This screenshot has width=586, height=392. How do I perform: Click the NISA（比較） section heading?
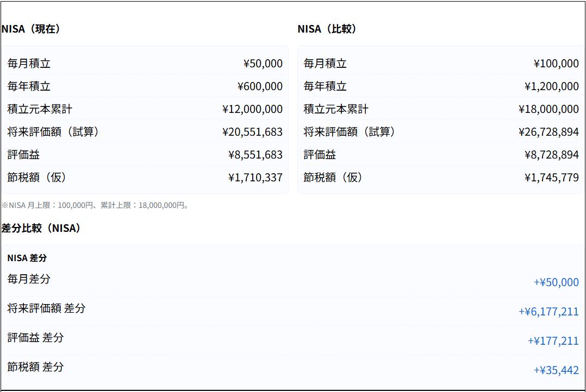click(327, 29)
